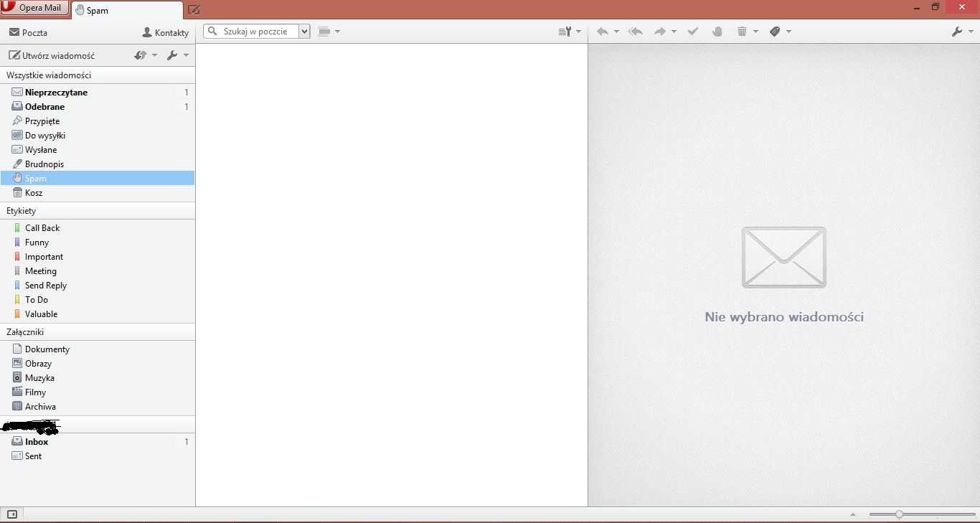Select the Nieprzeczytane folder

98,92
